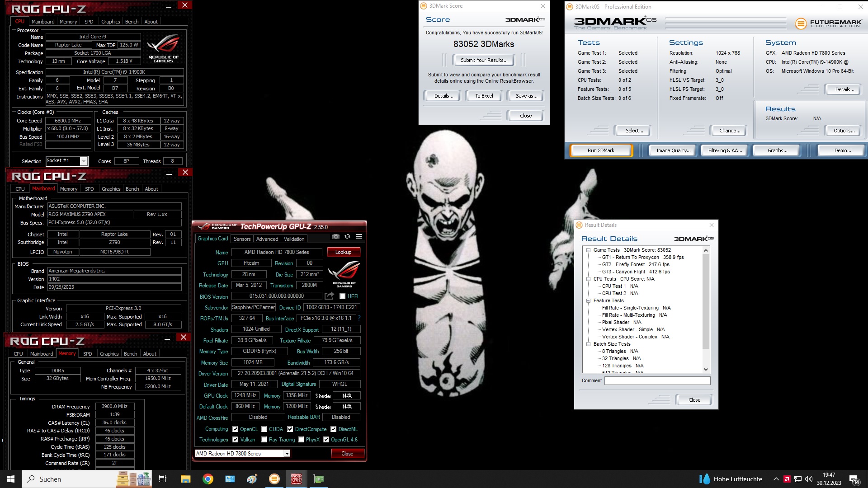
Task: Click the Bus Interface question mark icon
Action: 359,318
